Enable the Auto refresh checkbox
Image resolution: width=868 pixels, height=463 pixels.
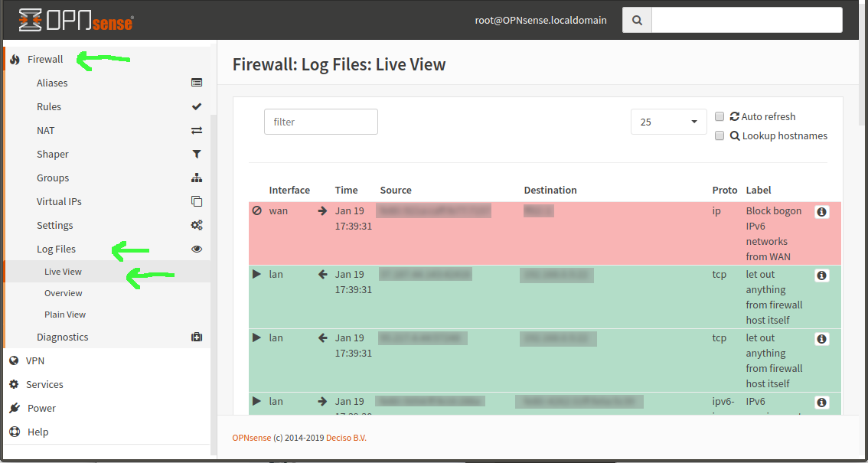pos(720,117)
